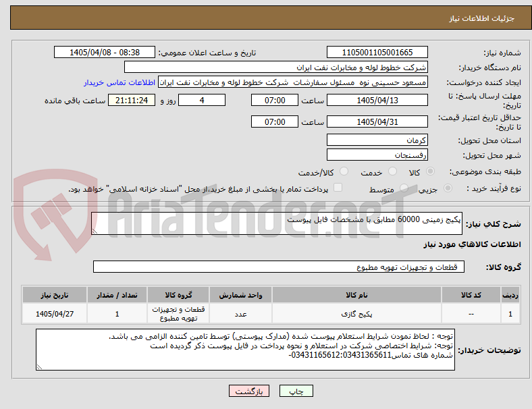532x409 pixels.
Task: Click the announcement date field 1405/04/08 - 08:38
Action: (105, 52)
